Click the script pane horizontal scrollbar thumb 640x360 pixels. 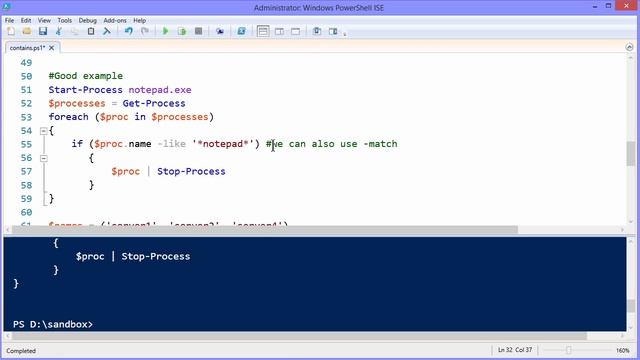(264, 230)
